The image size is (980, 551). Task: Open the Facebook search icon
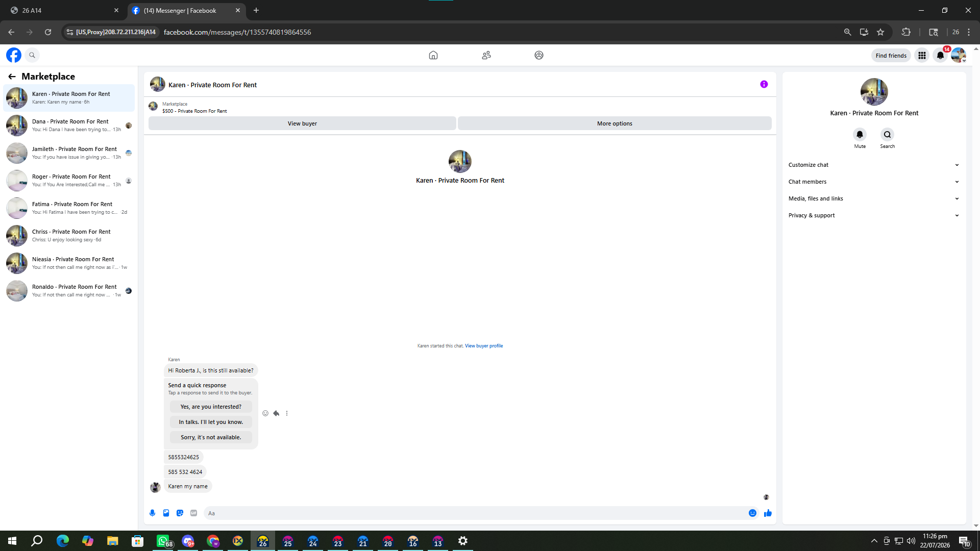(32, 55)
